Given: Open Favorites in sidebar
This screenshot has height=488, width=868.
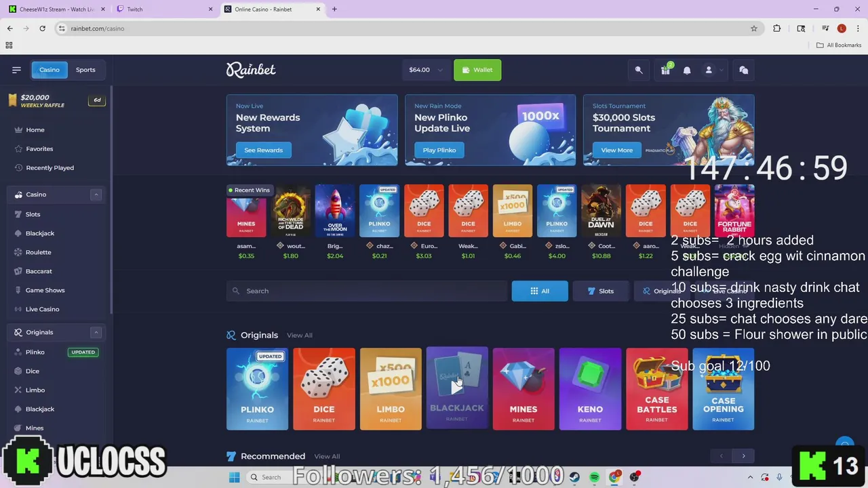Looking at the screenshot, I should [39, 148].
